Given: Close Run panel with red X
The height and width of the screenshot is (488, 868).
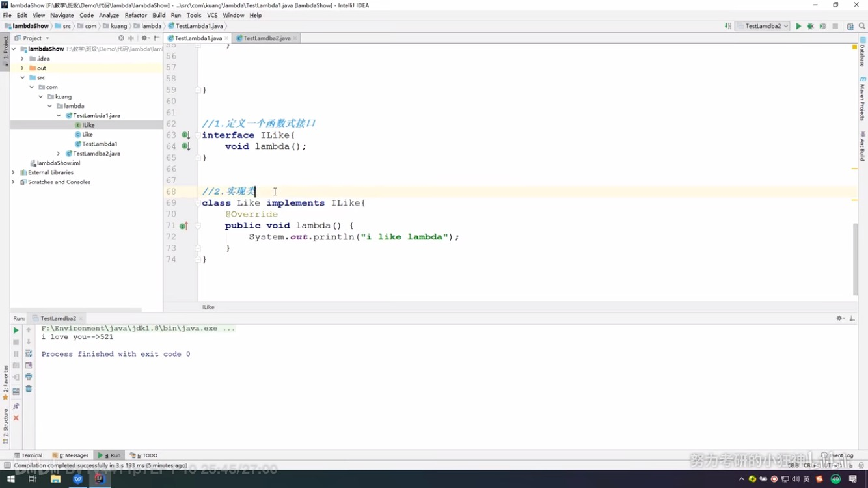Looking at the screenshot, I should (x=16, y=418).
